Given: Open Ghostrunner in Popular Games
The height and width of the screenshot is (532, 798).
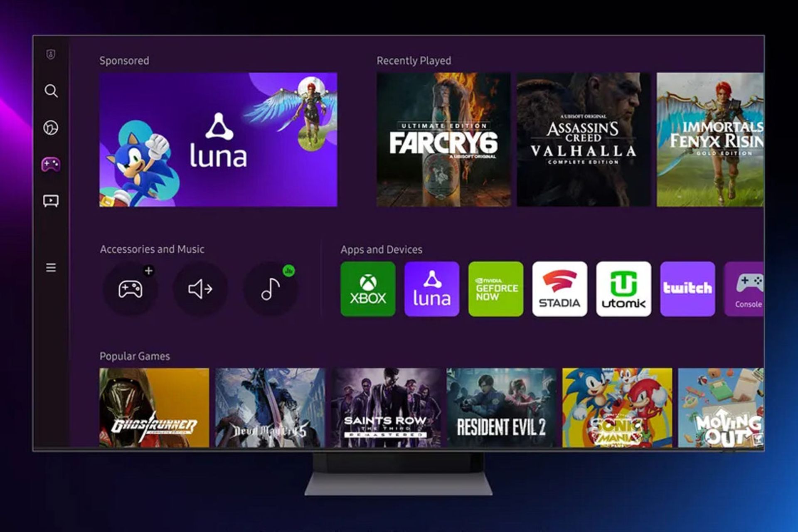Looking at the screenshot, I should pyautogui.click(x=154, y=408).
